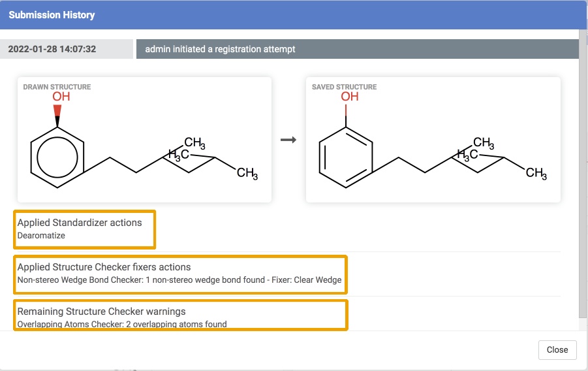Click the red OH label in Drawn Structure
This screenshot has width=588, height=371.
(x=61, y=97)
